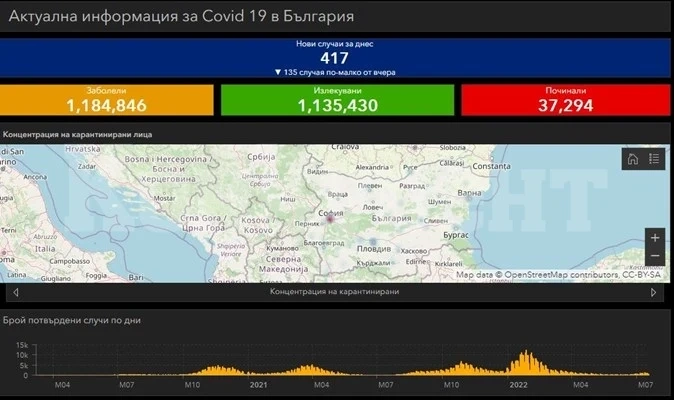
Task: Click the 2022 peak on the daily chart
Action: click(526, 361)
